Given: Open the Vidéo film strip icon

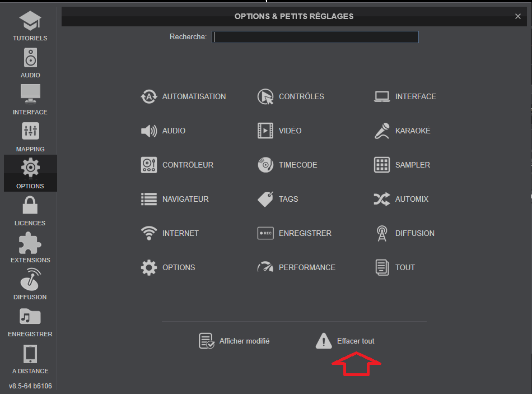Looking at the screenshot, I should 265,131.
